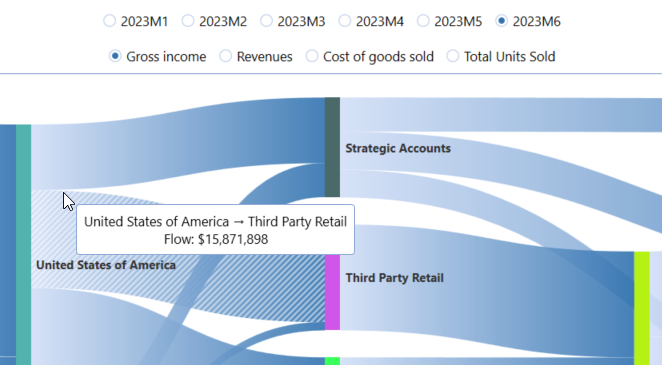The image size is (662, 365).
Task: Click the selected 2023M6 radio button
Action: pos(502,21)
